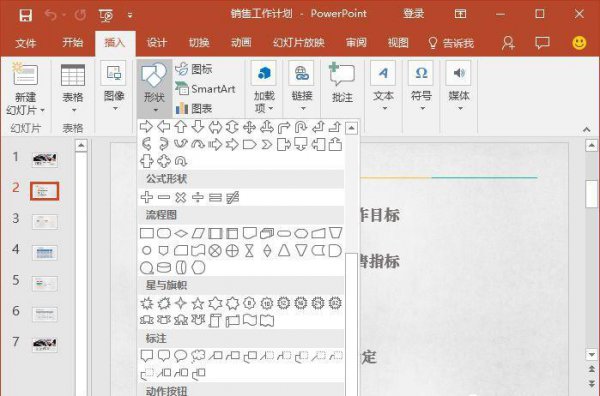This screenshot has width=600, height=396.
Task: Collapse the ribbon with the chevron arrow
Action: click(587, 130)
